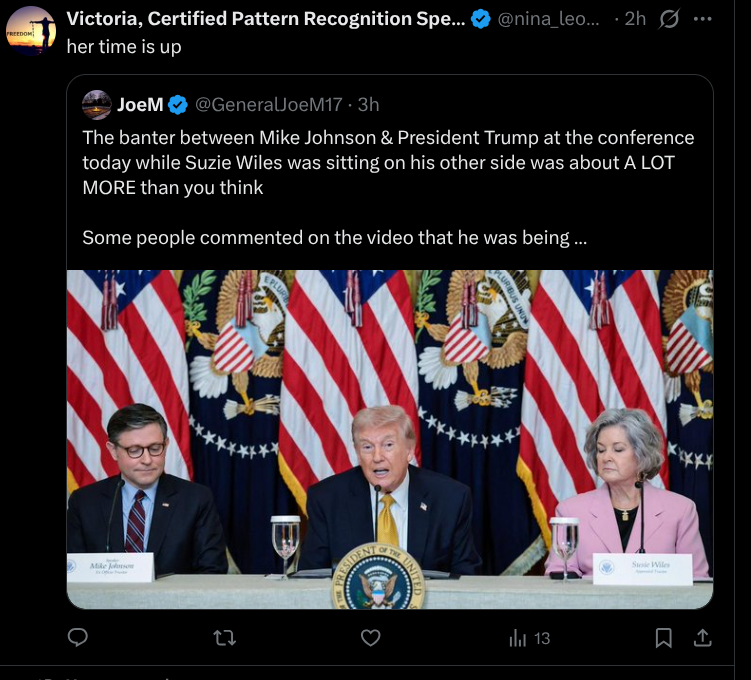751x680 pixels.
Task: Click the Grok icon beside the timestamp
Action: (x=668, y=19)
